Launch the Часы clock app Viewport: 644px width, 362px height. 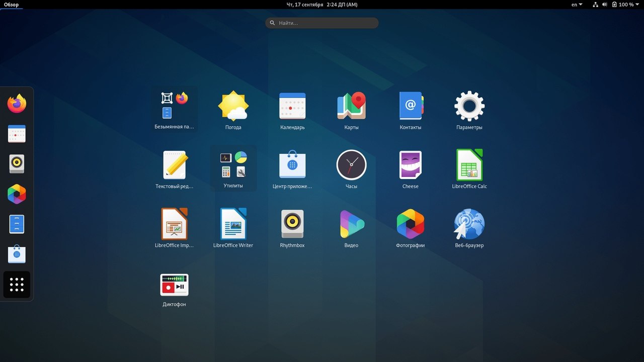[x=351, y=168]
